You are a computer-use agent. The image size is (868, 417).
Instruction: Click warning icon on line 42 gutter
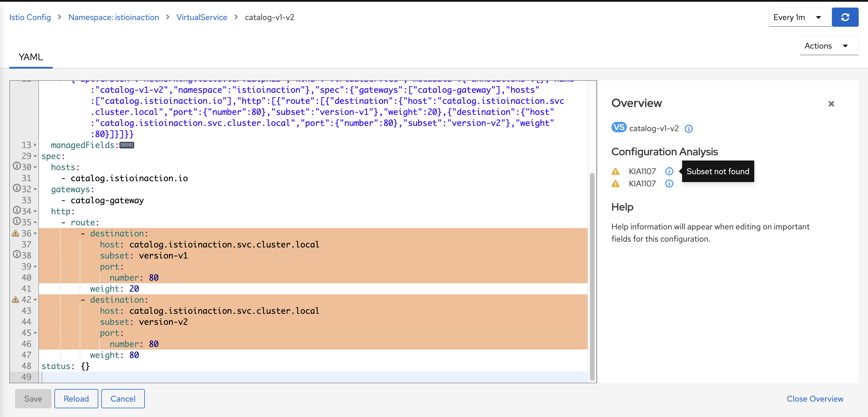[15, 300]
